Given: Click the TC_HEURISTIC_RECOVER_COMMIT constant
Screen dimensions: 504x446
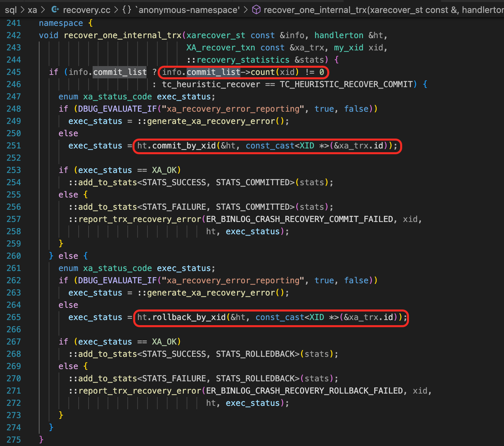Looking at the screenshot, I should coord(346,84).
